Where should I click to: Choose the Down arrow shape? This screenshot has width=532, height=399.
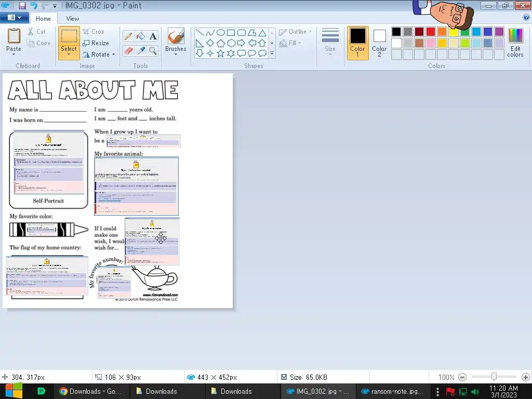(200, 54)
